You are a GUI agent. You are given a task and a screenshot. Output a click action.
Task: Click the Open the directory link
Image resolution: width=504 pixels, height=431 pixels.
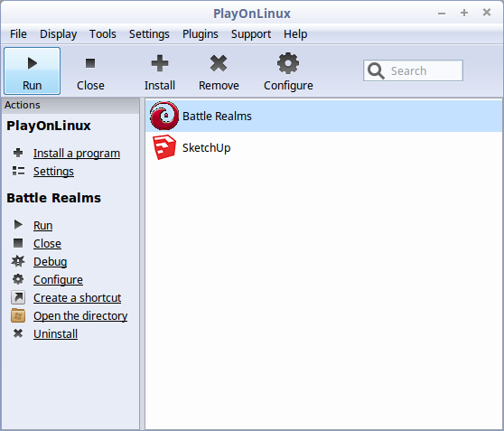tap(80, 315)
